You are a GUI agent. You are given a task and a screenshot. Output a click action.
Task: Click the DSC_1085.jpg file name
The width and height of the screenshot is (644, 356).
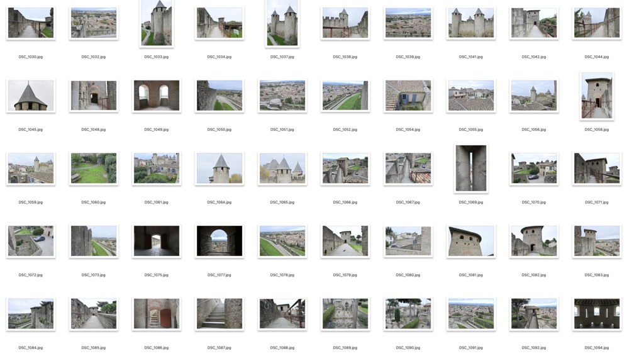(x=94, y=348)
